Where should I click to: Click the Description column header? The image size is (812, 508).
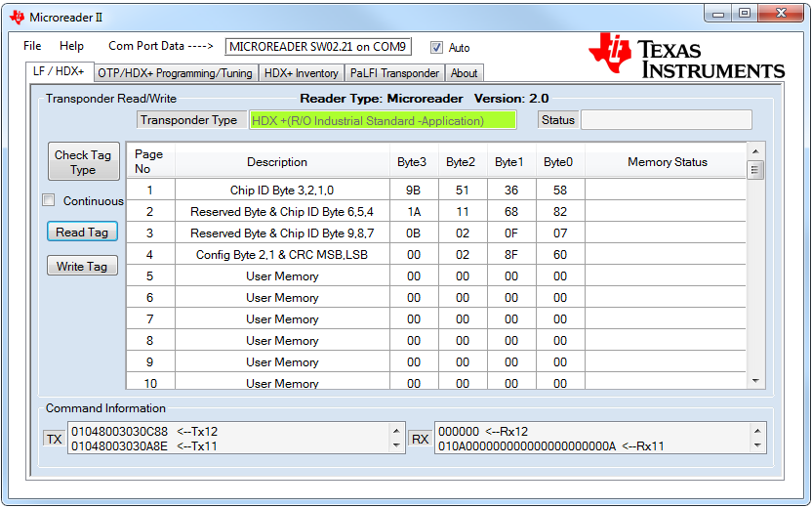pos(282,161)
